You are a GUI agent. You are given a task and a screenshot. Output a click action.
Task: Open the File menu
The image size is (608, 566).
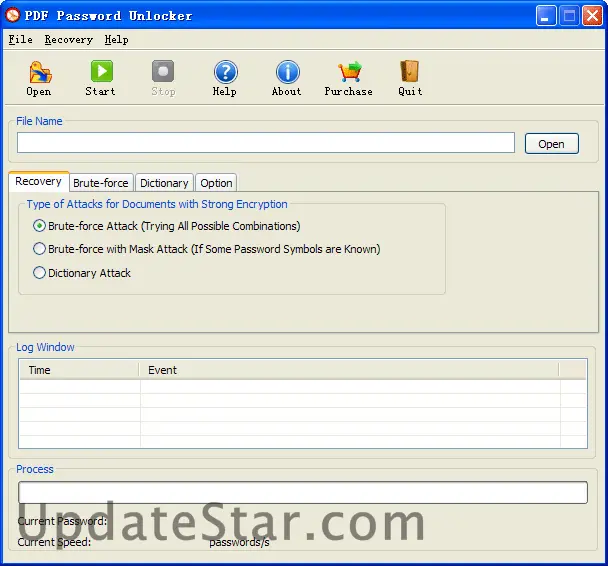[21, 40]
